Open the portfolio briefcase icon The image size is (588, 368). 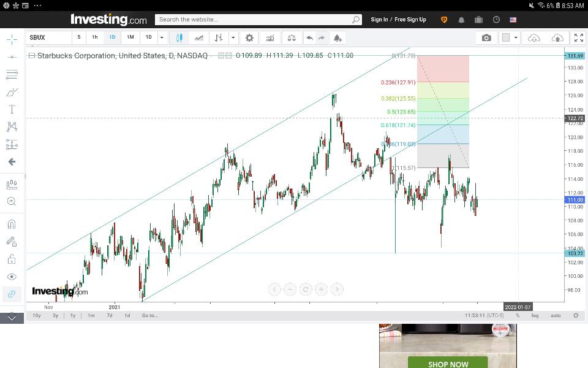pos(478,20)
